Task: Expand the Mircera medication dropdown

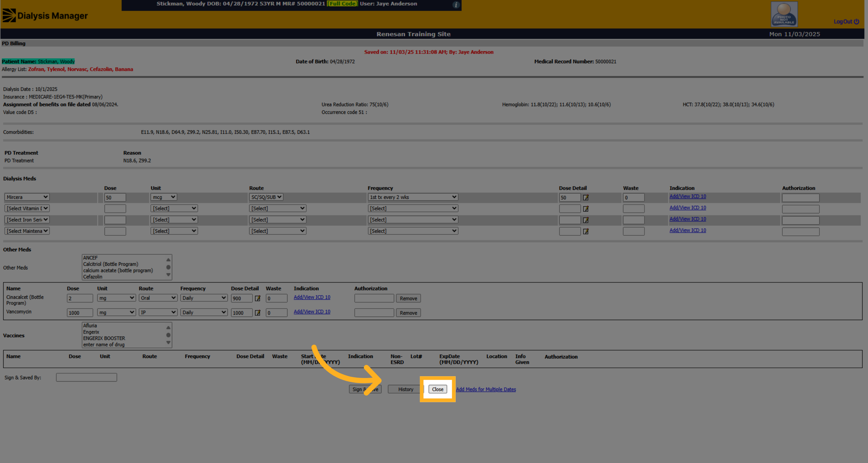Action: pos(27,197)
